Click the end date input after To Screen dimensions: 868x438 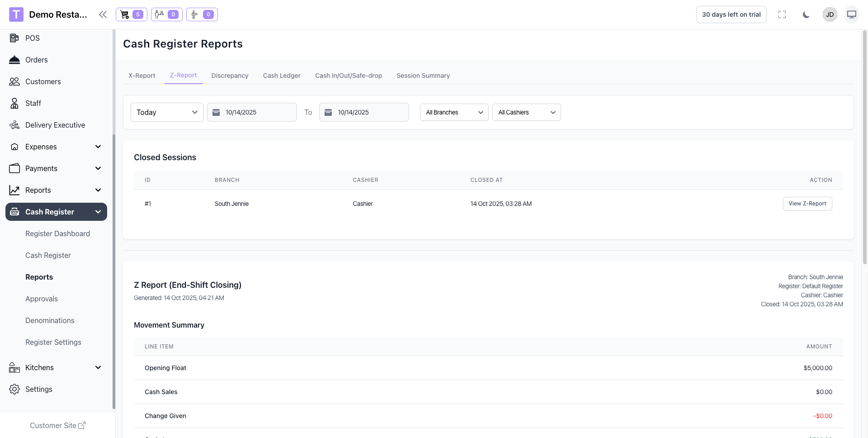coord(364,112)
